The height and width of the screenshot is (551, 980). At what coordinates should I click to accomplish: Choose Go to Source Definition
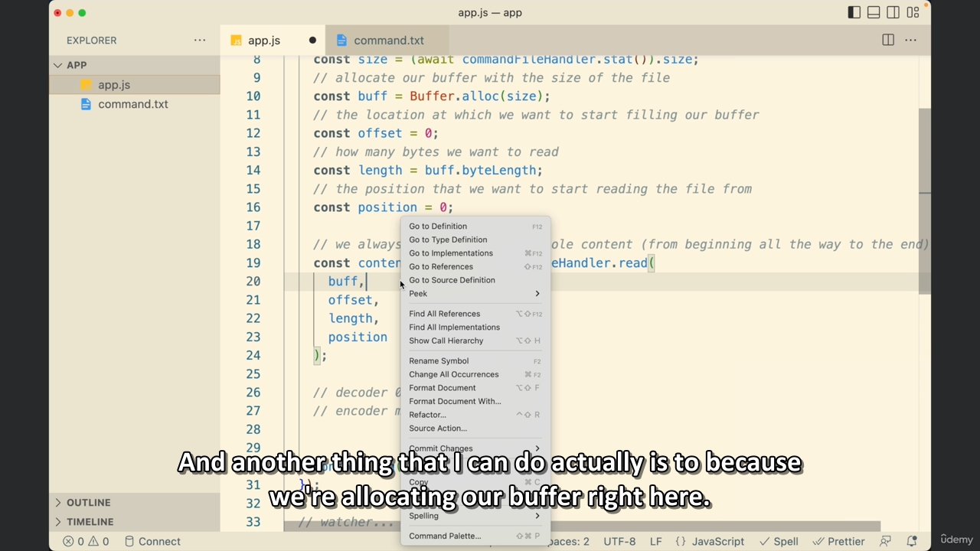[475, 280]
